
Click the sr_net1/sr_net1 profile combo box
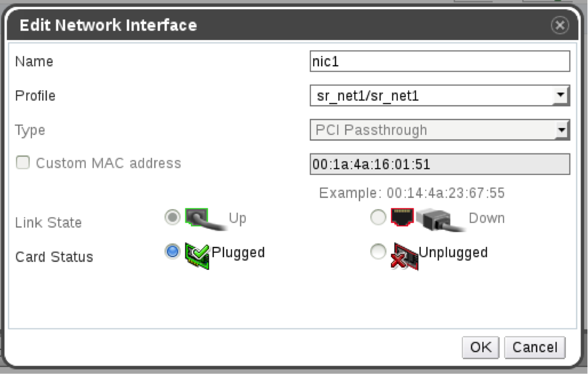coord(432,96)
